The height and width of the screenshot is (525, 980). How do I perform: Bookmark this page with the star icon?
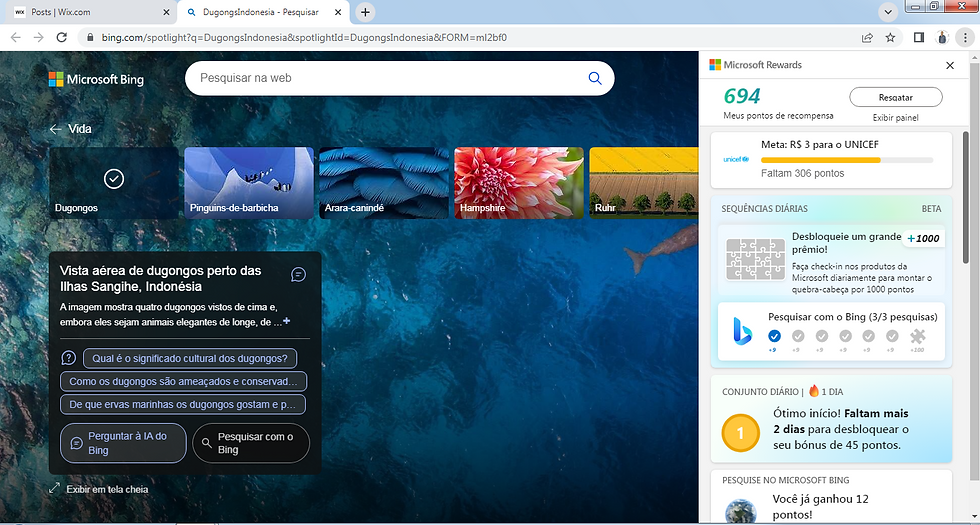click(x=891, y=38)
